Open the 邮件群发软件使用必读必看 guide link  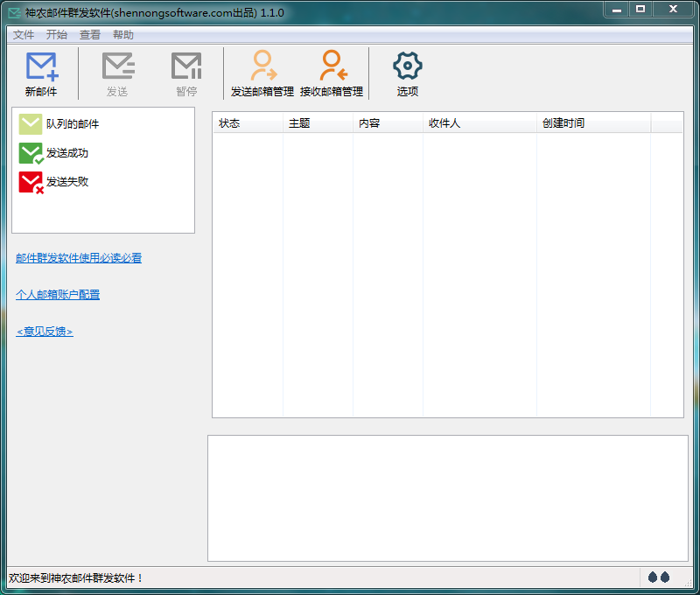[x=80, y=257]
